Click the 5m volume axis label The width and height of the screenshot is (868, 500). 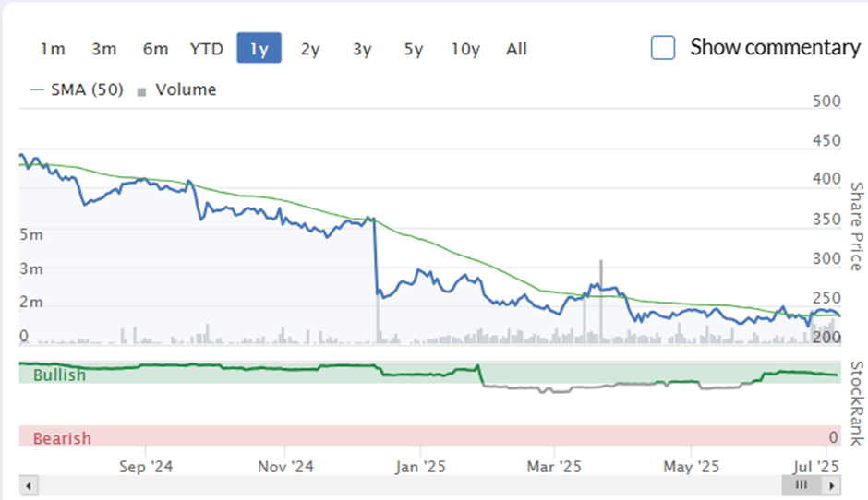[x=31, y=234]
